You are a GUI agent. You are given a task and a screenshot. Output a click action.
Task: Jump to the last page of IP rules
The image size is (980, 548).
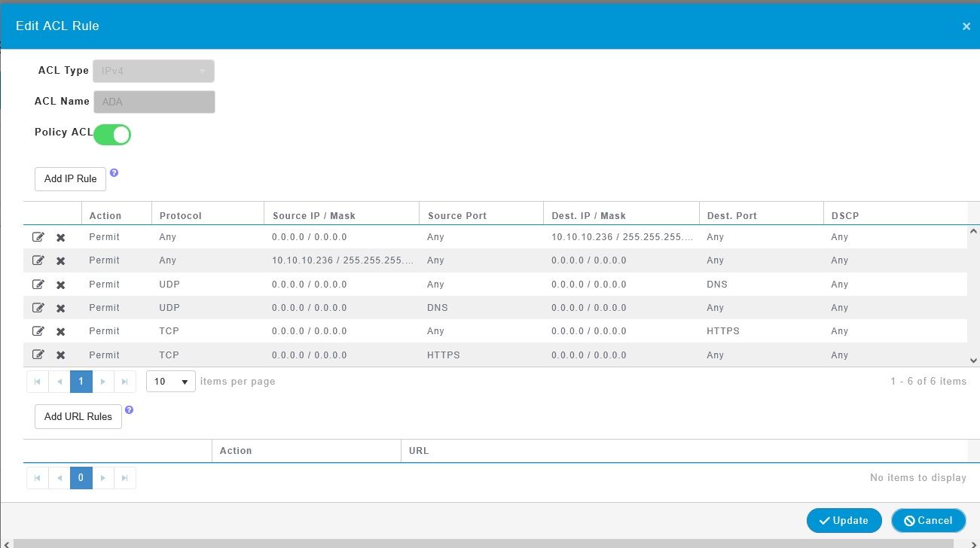tap(124, 382)
